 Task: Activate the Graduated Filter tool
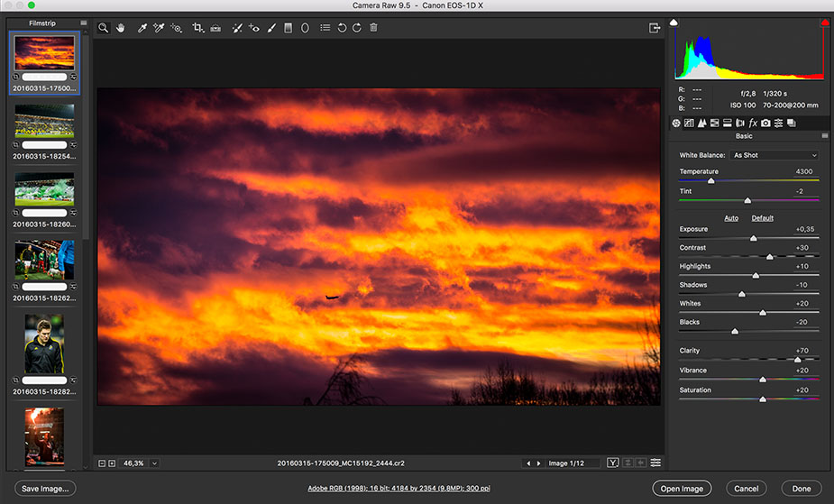[x=288, y=29]
